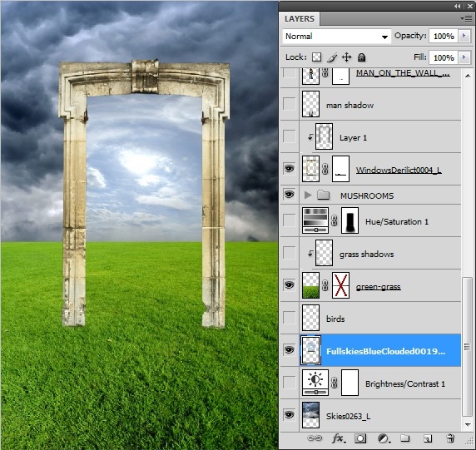Select the green-grass layer thumbnail
This screenshot has height=450, width=476.
(311, 285)
